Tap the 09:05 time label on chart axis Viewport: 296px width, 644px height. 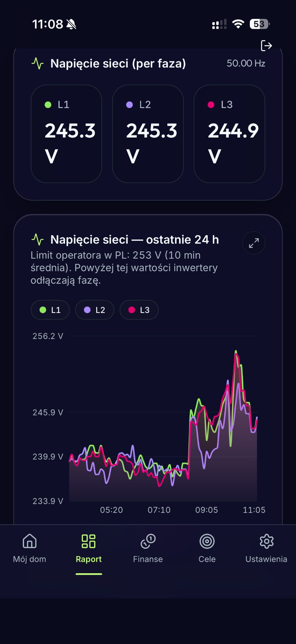206,510
